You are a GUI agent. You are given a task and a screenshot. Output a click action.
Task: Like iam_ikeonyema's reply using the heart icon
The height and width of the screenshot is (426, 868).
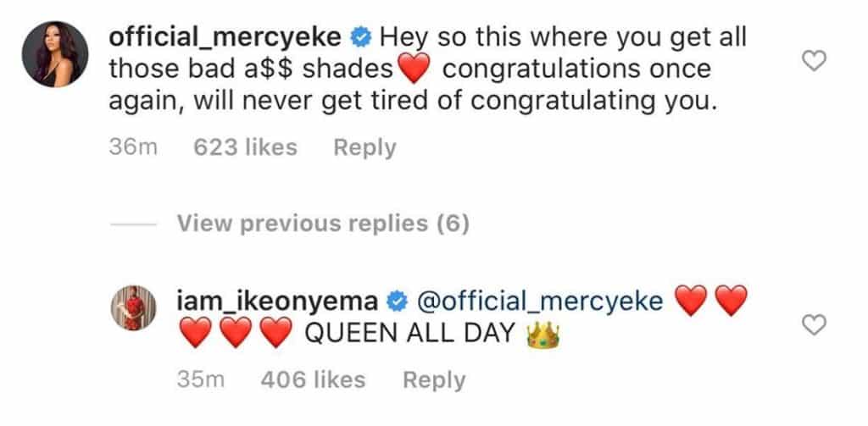coord(814,324)
